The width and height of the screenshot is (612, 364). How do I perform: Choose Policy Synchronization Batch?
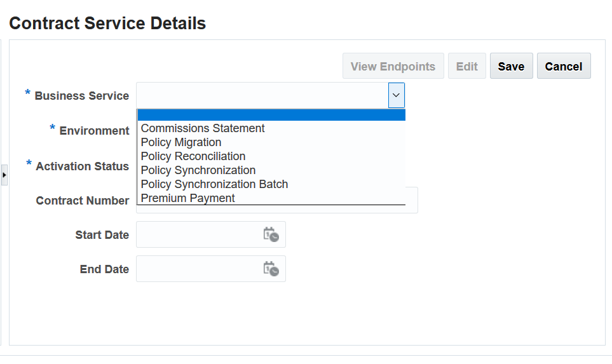tap(214, 184)
